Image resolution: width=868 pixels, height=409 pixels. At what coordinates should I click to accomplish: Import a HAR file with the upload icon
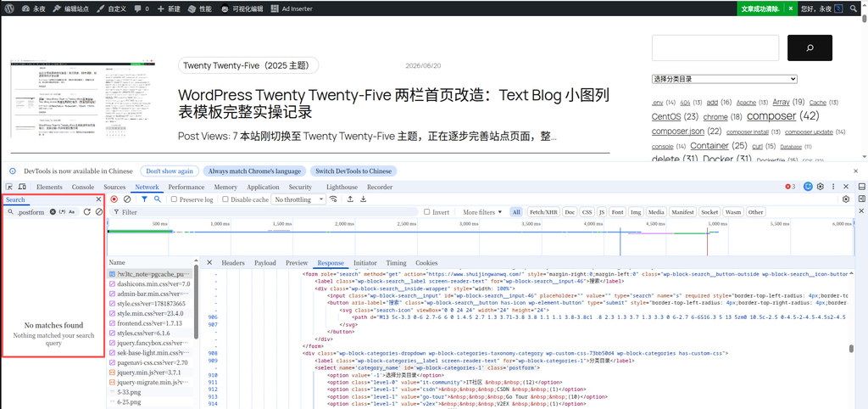(x=350, y=199)
